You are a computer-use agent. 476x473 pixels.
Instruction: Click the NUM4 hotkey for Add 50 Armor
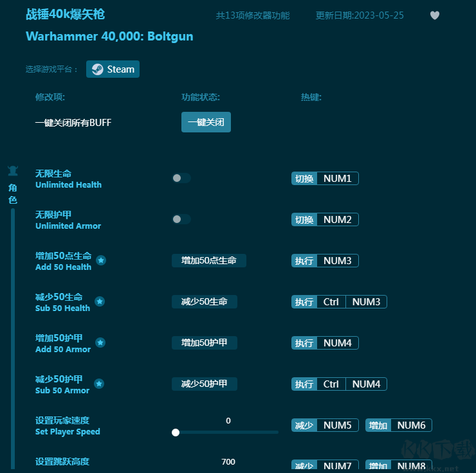tap(338, 343)
